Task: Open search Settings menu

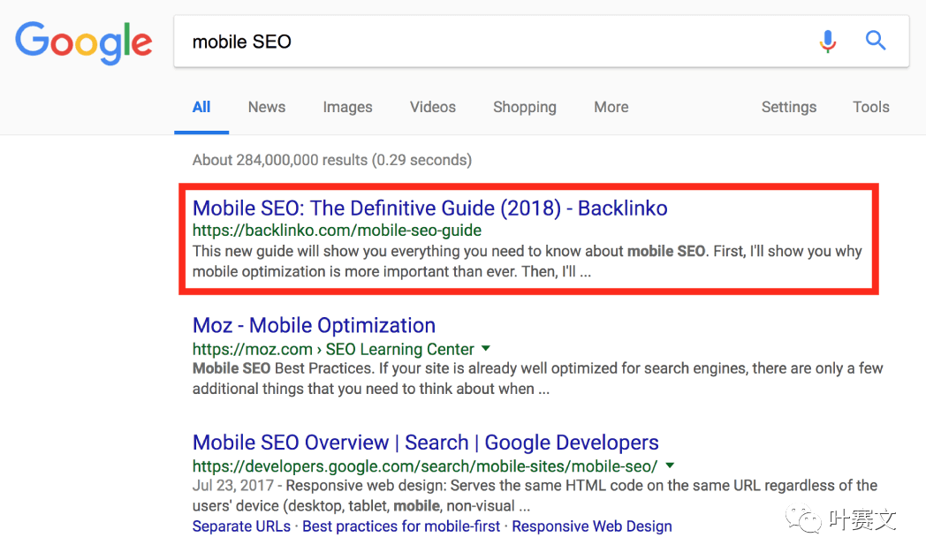Action: [788, 108]
